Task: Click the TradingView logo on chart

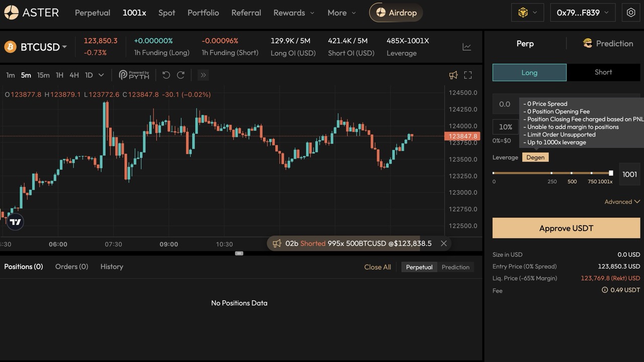Action: pyautogui.click(x=15, y=222)
